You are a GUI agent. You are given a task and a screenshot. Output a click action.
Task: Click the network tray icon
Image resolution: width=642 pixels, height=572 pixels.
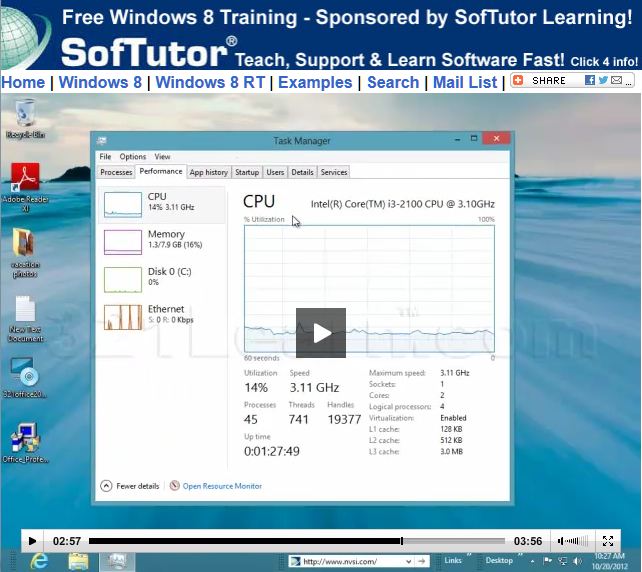click(x=563, y=561)
